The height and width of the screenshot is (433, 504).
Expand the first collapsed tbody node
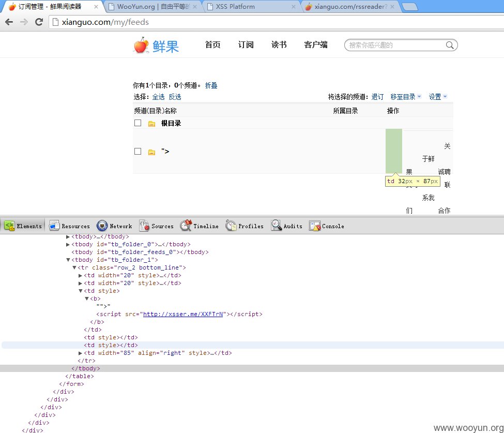[68, 237]
